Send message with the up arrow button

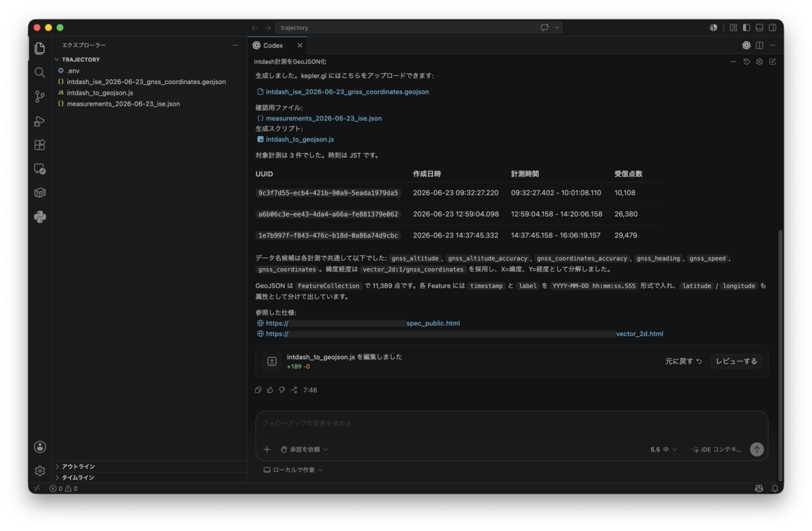pos(757,449)
